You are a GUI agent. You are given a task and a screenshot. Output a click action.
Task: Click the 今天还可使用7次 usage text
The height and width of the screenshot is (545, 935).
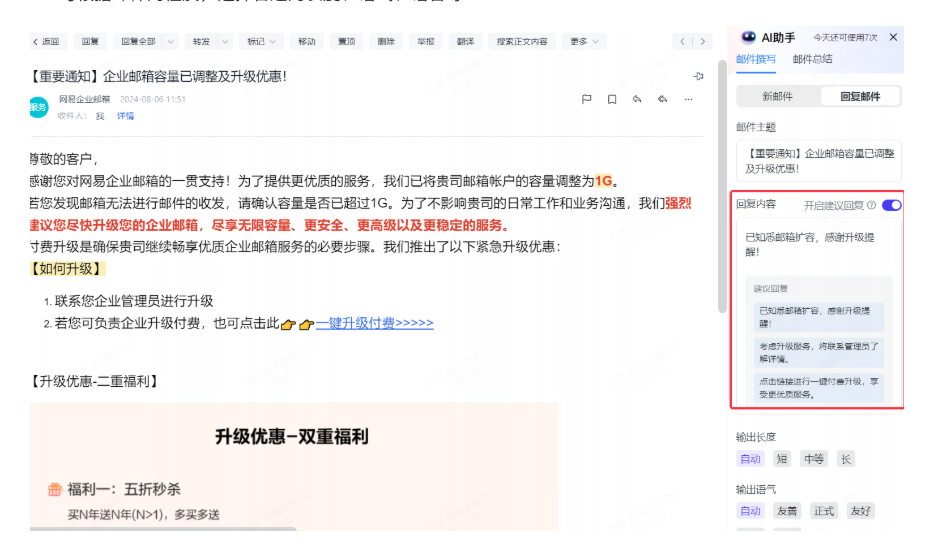(845, 38)
